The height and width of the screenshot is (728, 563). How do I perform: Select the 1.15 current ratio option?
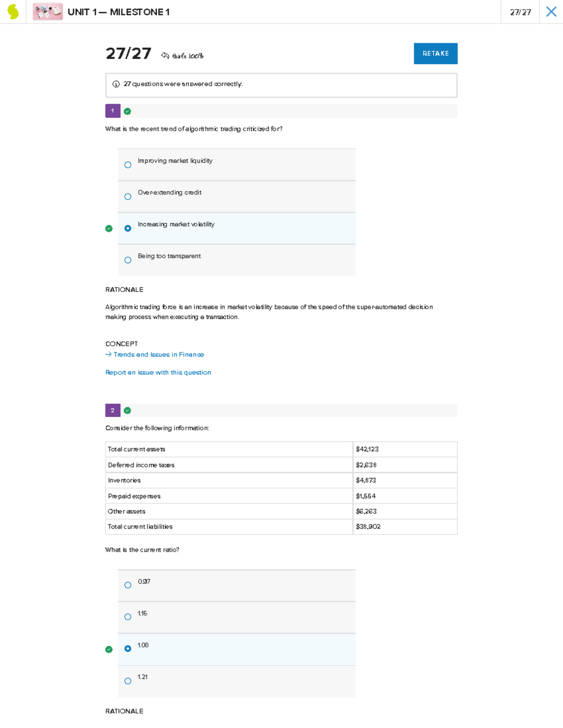[x=128, y=617]
